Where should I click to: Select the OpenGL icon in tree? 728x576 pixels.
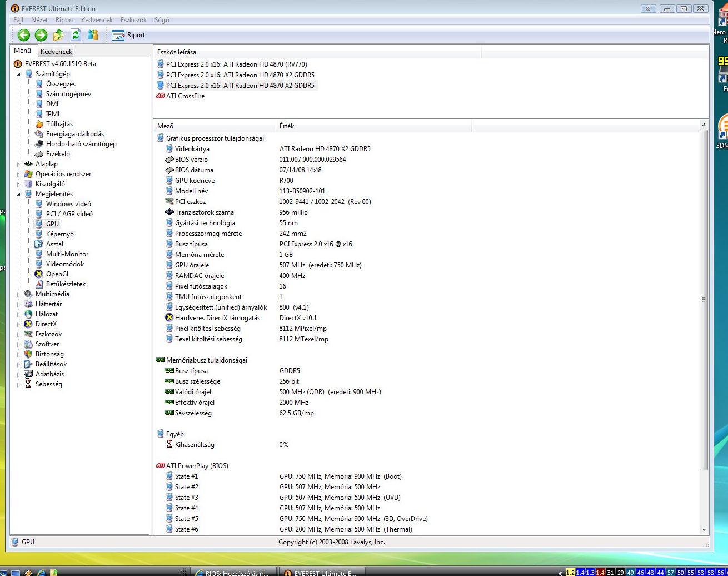tap(39, 274)
